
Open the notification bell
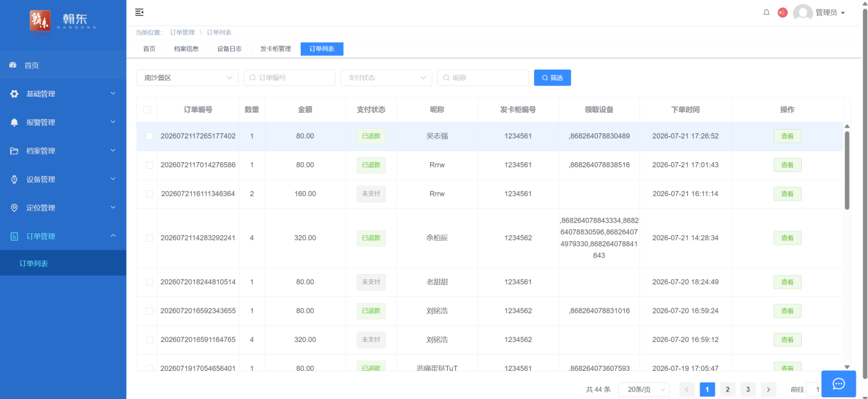(x=766, y=12)
